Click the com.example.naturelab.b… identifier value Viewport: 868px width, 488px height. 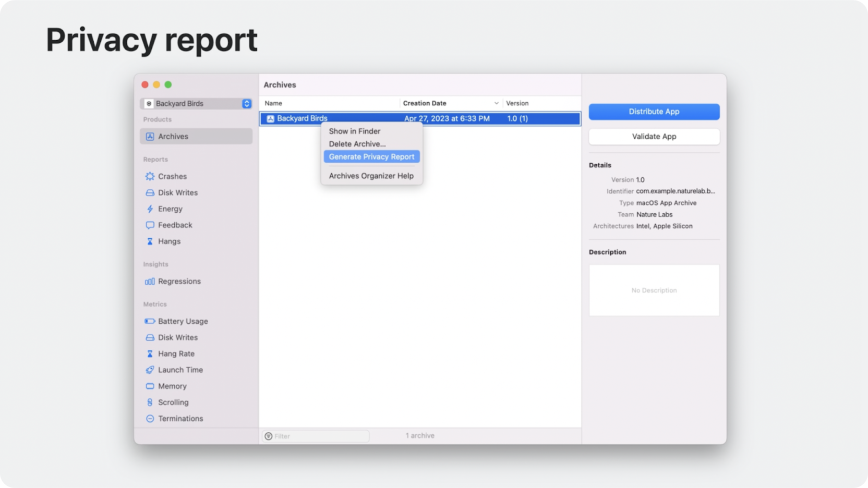coord(676,191)
